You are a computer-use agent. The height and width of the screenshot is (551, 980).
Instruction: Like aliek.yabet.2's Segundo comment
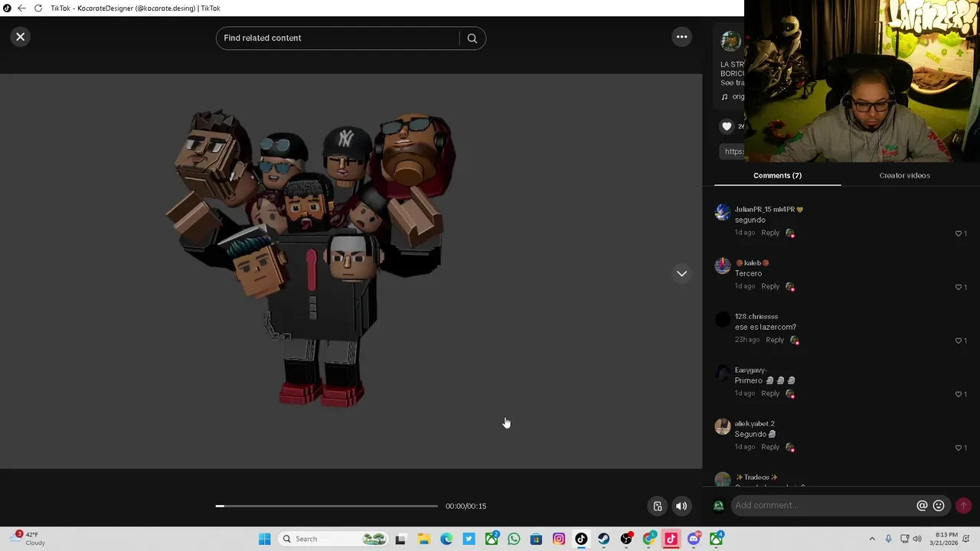(x=958, y=448)
